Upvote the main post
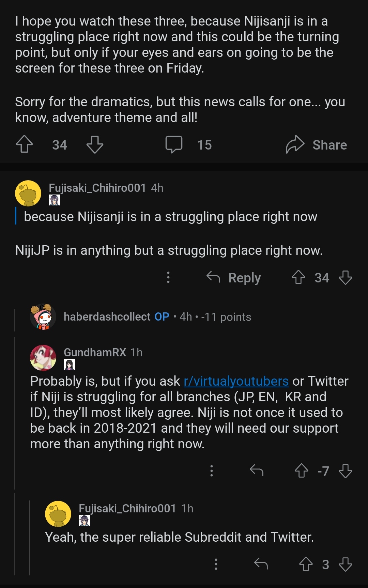The height and width of the screenshot is (588, 368). pyautogui.click(x=24, y=144)
